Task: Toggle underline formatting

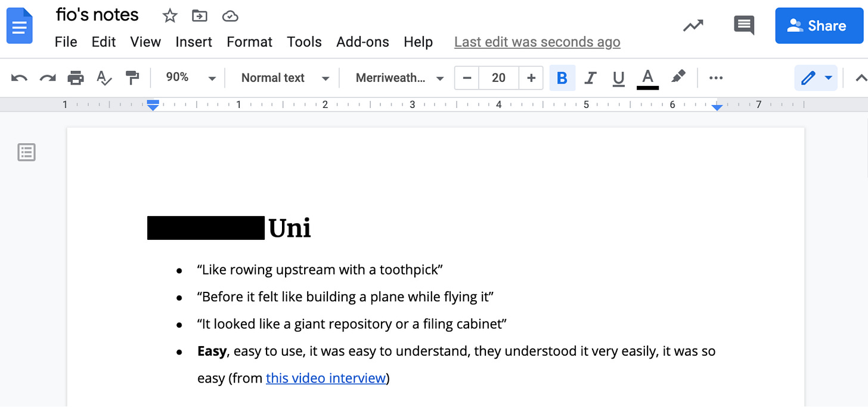Action: (x=619, y=78)
